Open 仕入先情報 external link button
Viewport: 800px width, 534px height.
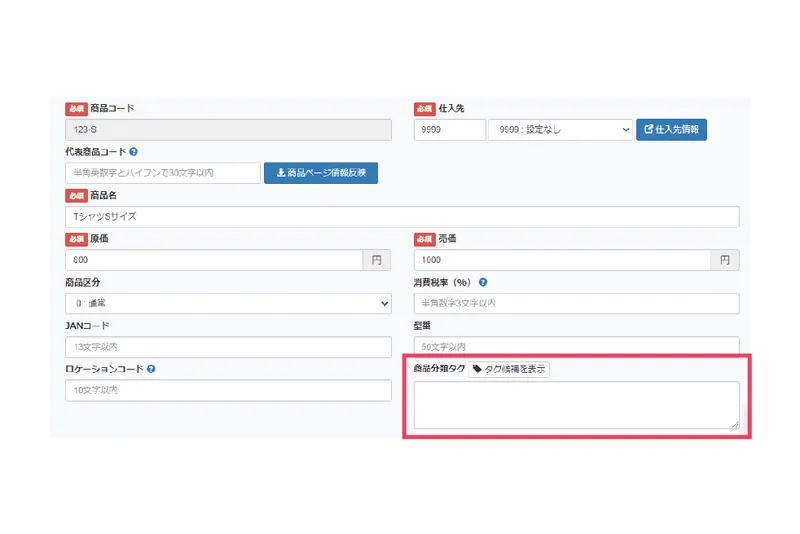click(x=671, y=130)
